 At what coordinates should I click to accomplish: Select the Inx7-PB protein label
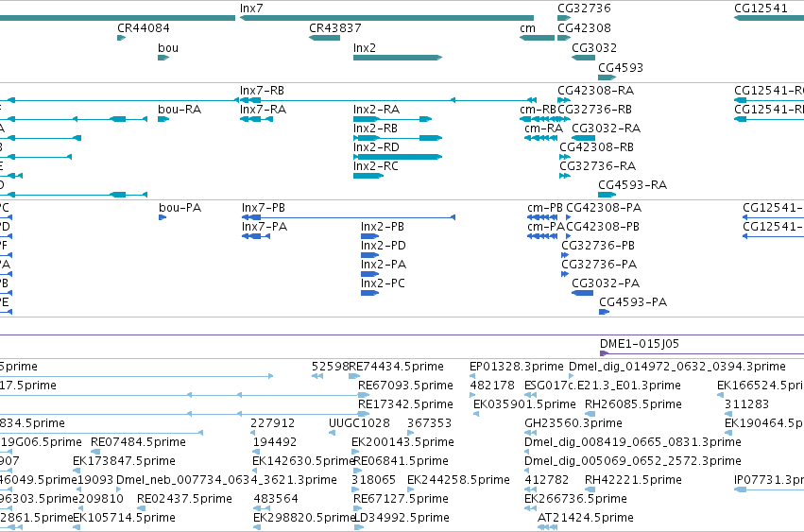pyautogui.click(x=263, y=208)
